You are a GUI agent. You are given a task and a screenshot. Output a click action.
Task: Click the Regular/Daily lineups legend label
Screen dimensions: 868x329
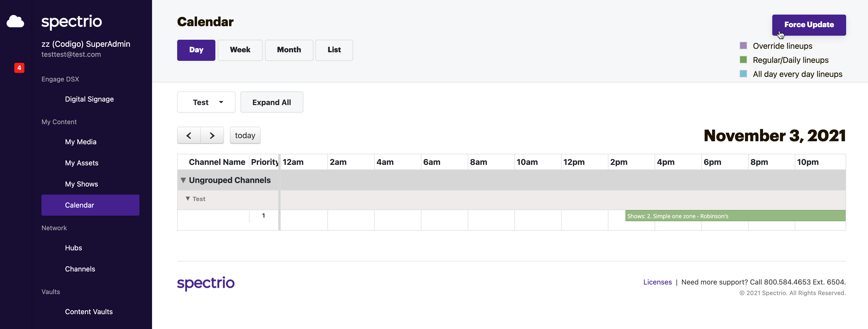791,60
